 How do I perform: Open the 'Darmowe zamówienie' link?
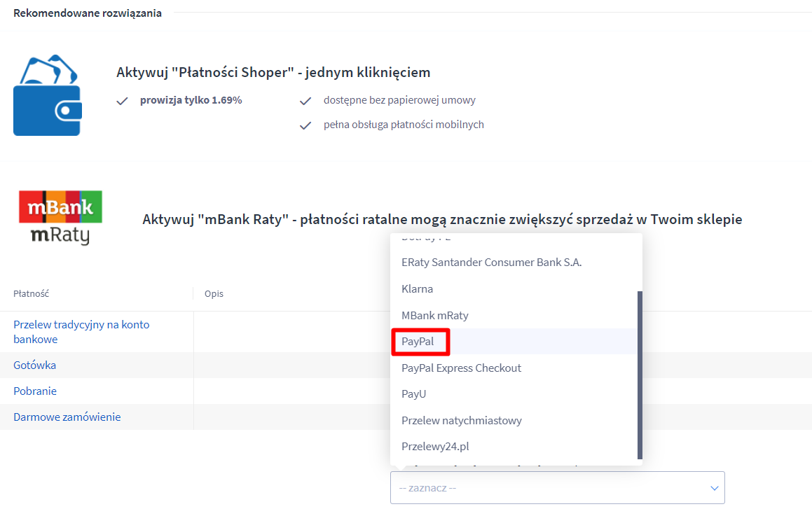click(x=67, y=417)
